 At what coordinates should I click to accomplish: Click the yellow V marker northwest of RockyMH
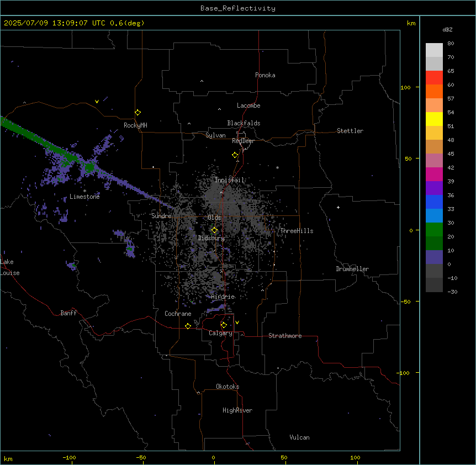pos(97,102)
